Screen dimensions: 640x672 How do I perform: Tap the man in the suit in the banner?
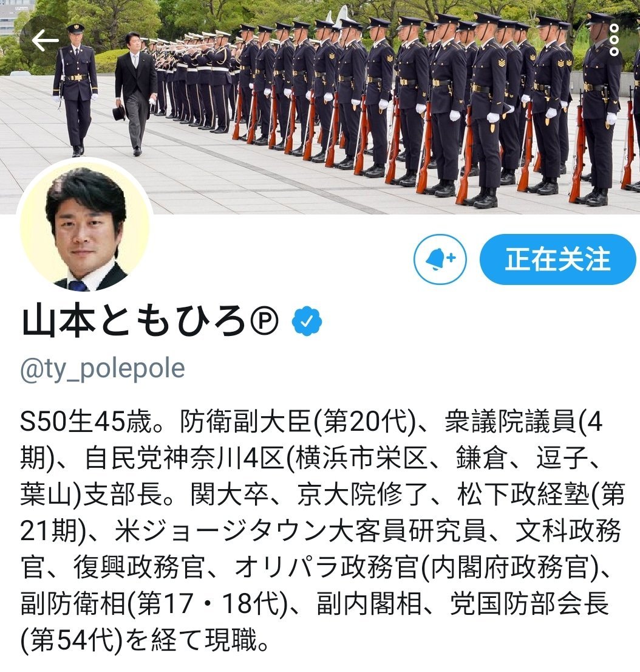click(135, 94)
